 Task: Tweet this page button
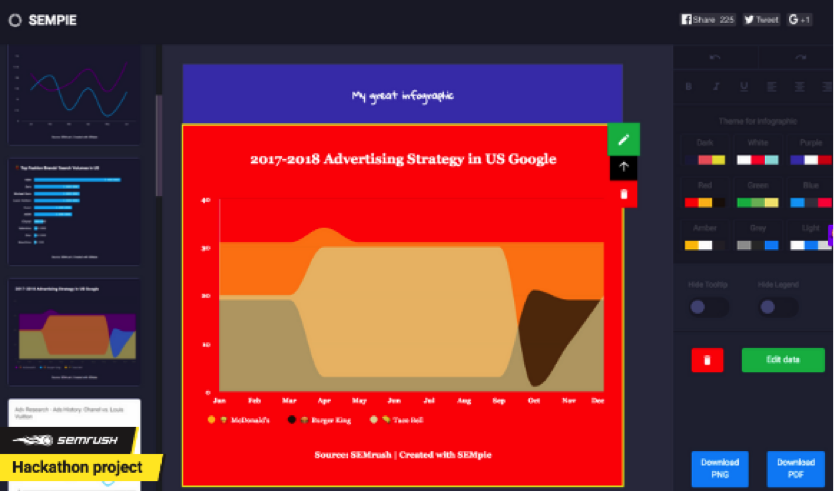click(761, 20)
